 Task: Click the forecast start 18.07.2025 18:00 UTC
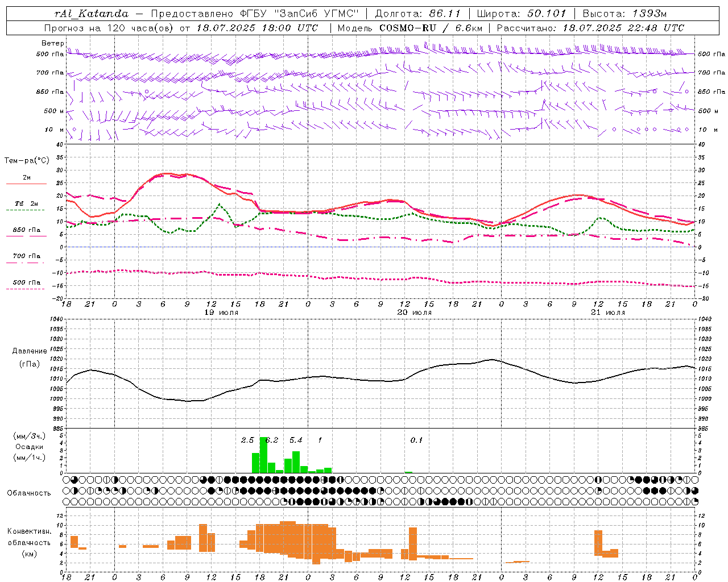coord(257,28)
